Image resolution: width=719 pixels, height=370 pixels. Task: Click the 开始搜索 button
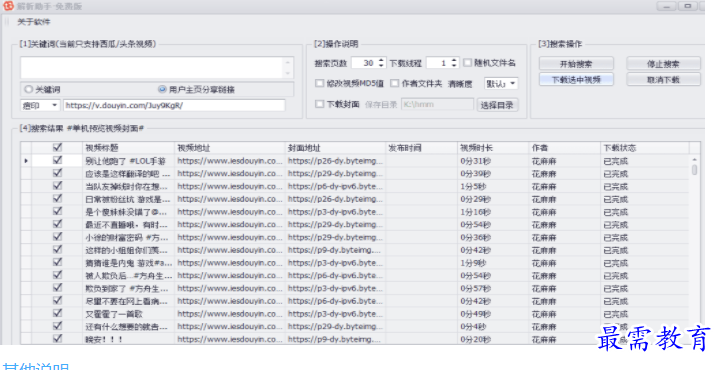click(x=576, y=64)
